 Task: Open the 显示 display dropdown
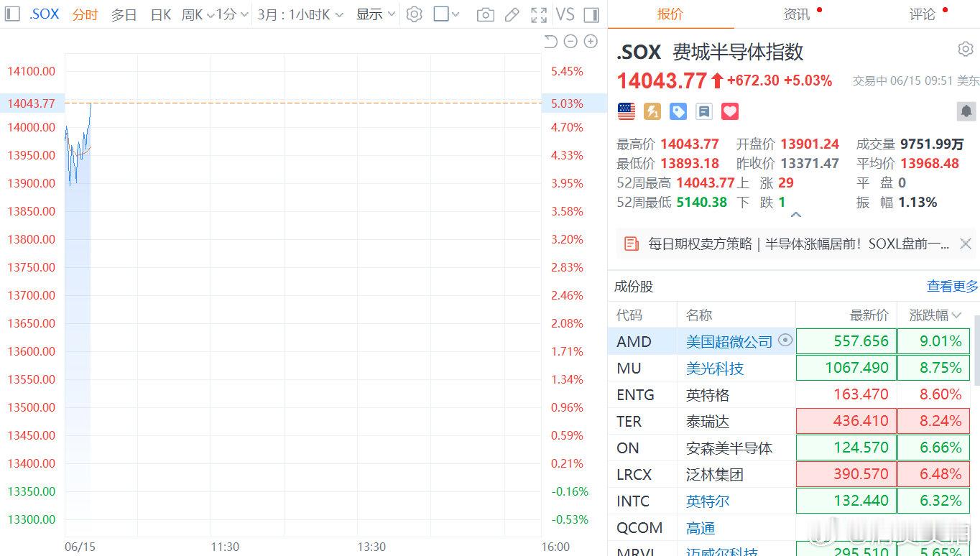click(x=376, y=14)
